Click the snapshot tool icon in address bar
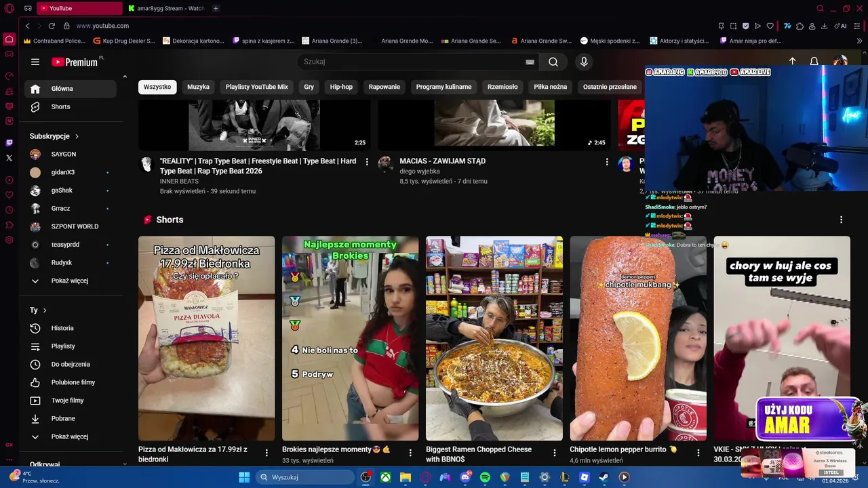 click(x=733, y=26)
